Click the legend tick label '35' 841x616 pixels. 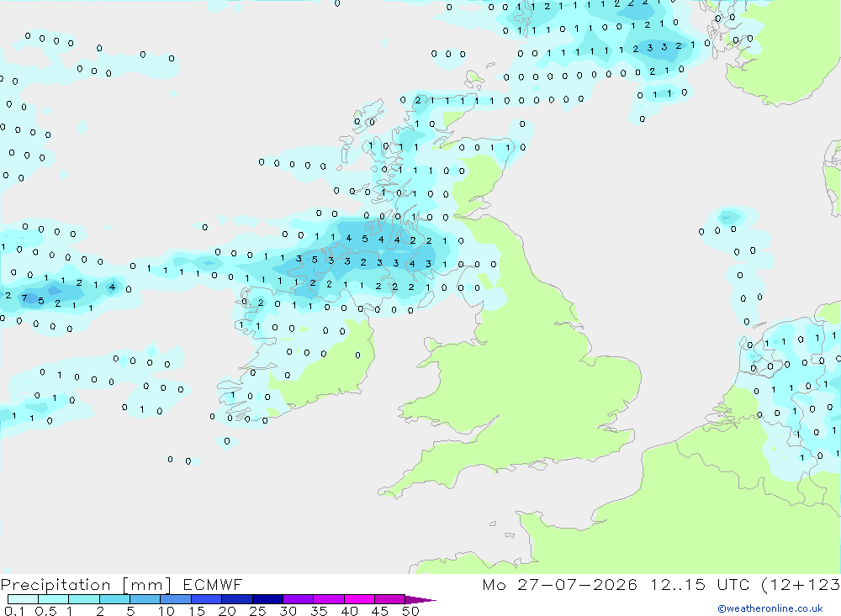pyautogui.click(x=319, y=611)
